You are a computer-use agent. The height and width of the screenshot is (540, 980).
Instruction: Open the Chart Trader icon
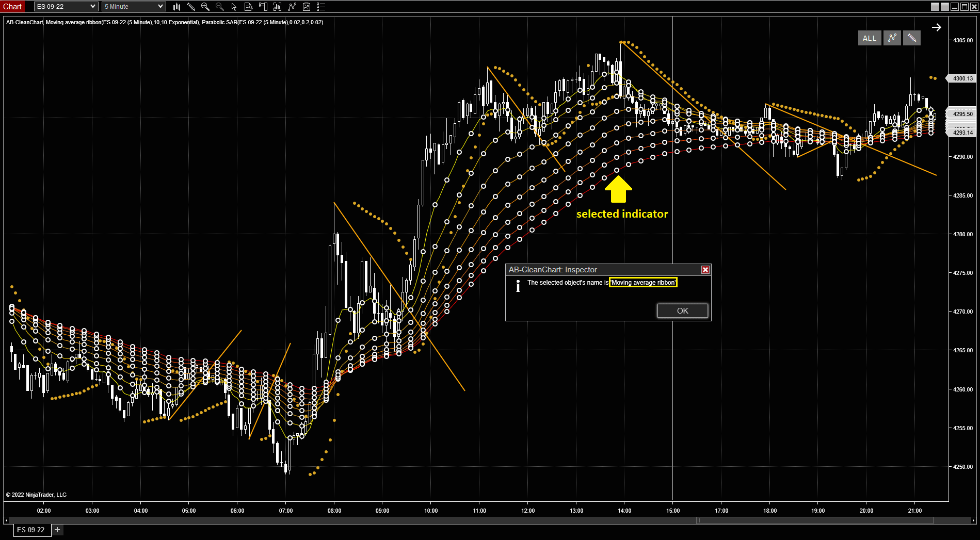263,7
